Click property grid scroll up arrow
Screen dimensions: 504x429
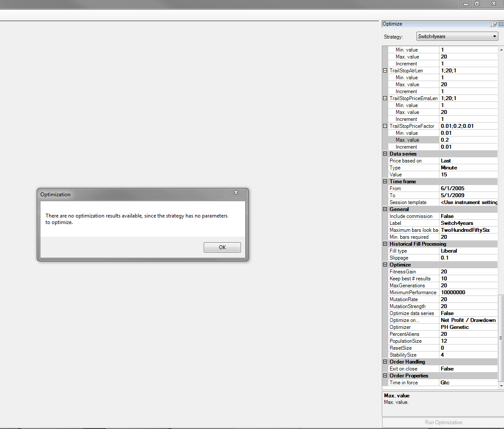coord(501,50)
